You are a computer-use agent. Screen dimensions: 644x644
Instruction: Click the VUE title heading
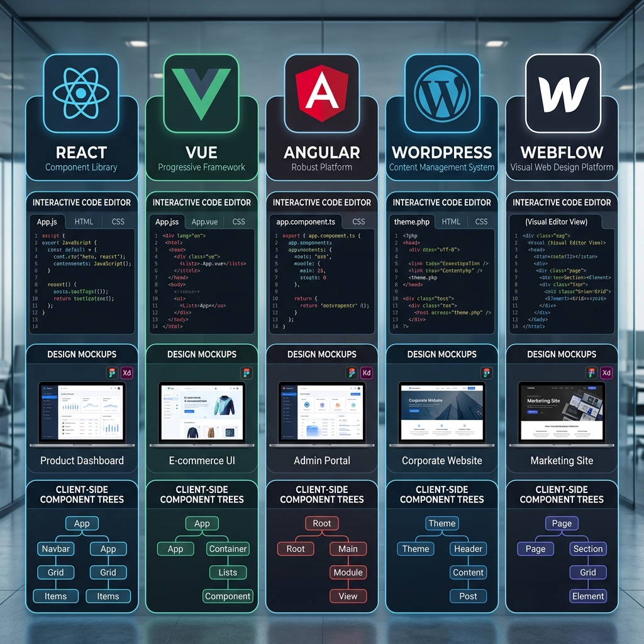pos(201,153)
